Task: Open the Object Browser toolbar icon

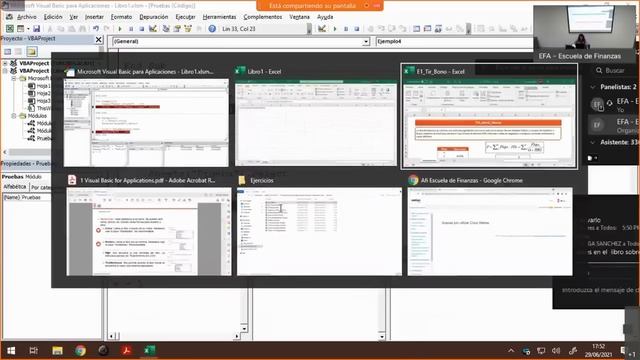Action: coord(188,29)
